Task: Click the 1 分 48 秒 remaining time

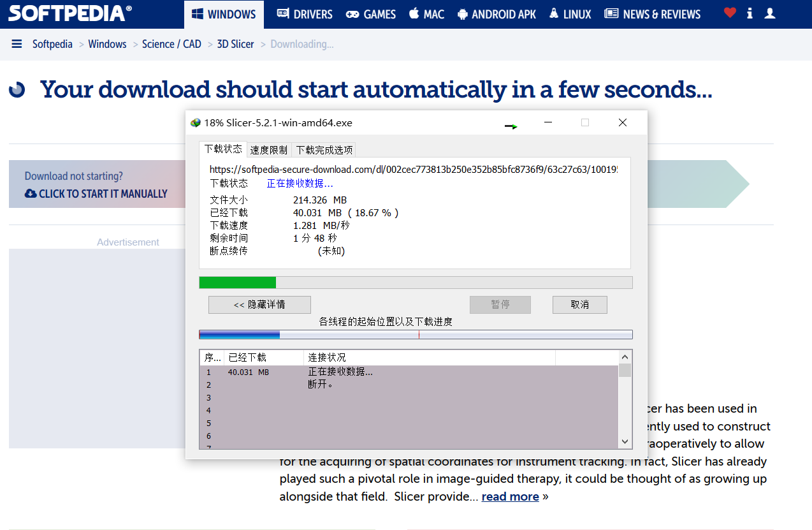Action: click(x=315, y=239)
